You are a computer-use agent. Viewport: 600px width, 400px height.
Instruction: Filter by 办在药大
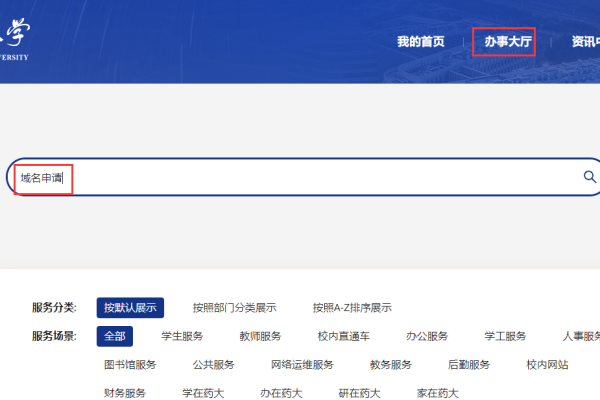pos(281,393)
